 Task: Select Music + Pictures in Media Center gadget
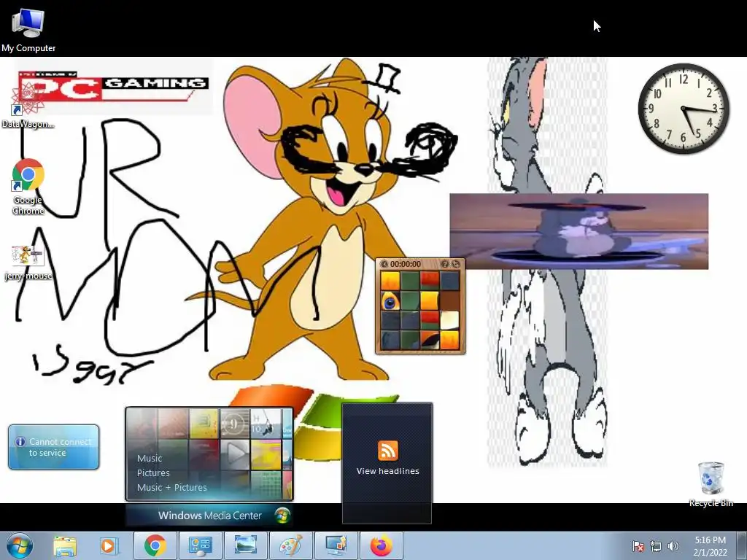[172, 487]
